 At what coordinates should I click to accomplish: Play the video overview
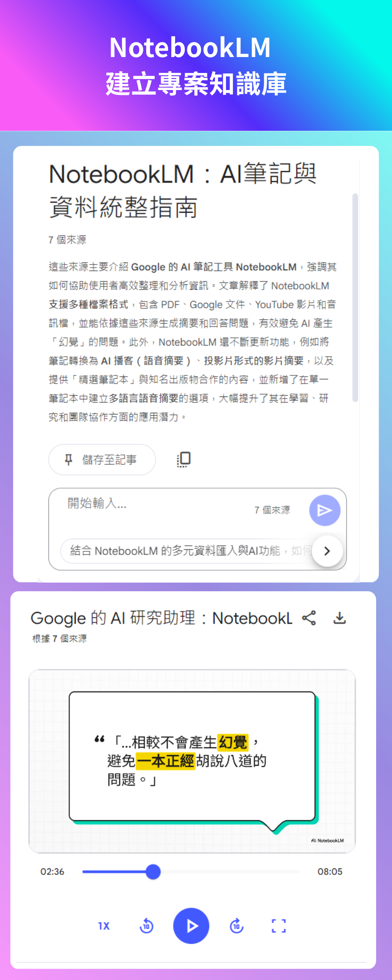(x=191, y=926)
